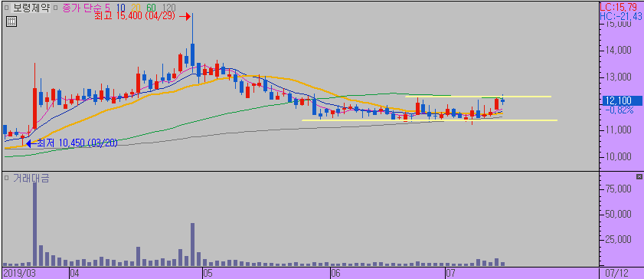This screenshot has width=644, height=279.
Task: Click the 10,000 price axis label
Action: coord(618,156)
